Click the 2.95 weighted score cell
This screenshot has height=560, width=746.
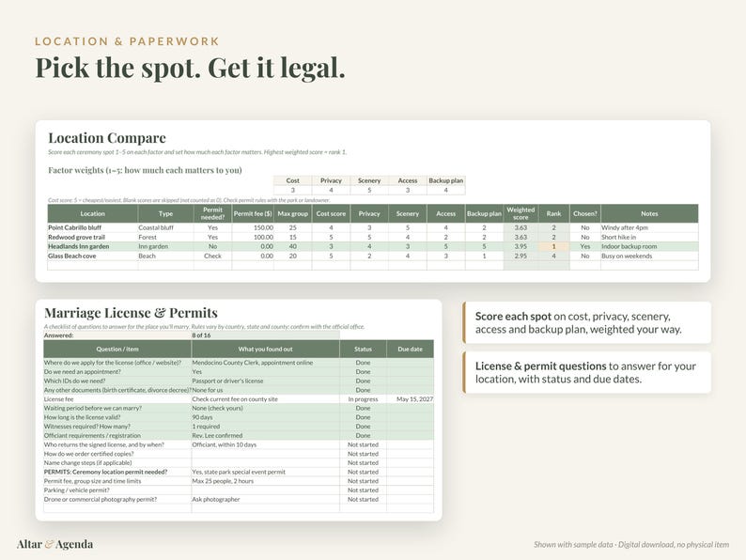pos(521,256)
